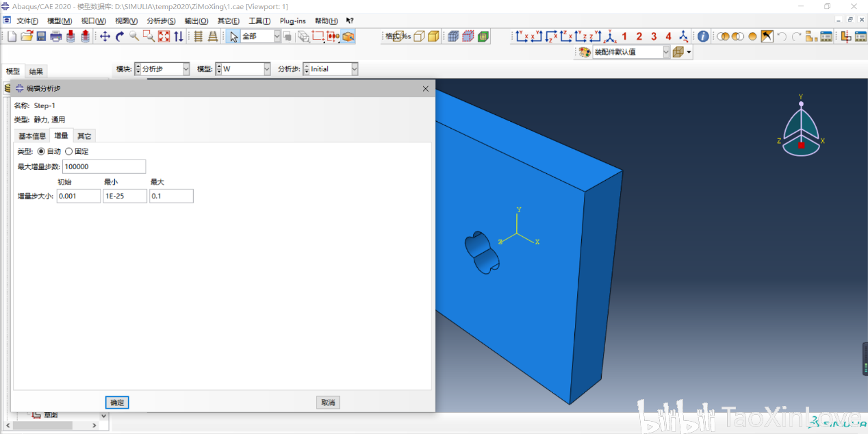Open the 视口 menu
Screen dimensions: 868x434
94,21
